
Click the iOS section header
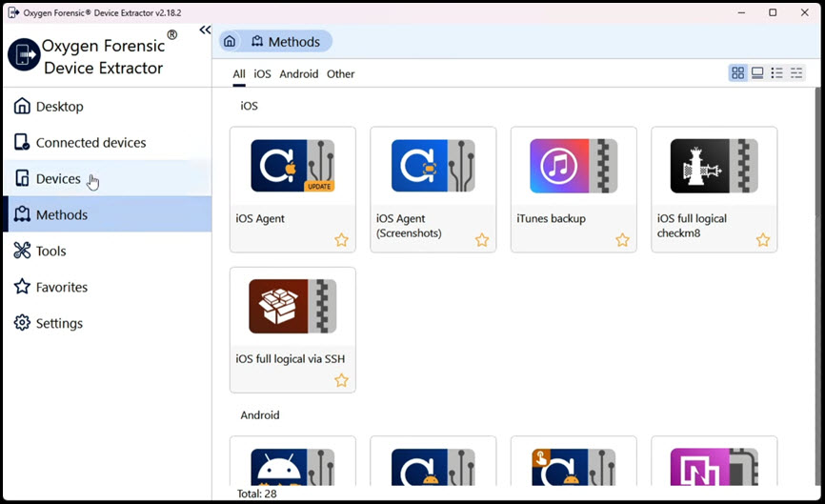pyautogui.click(x=249, y=106)
